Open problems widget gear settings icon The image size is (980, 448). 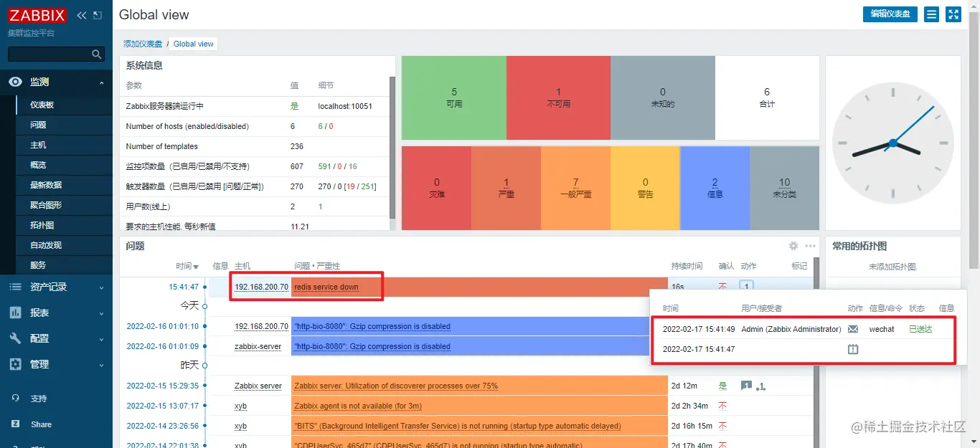tap(793, 246)
